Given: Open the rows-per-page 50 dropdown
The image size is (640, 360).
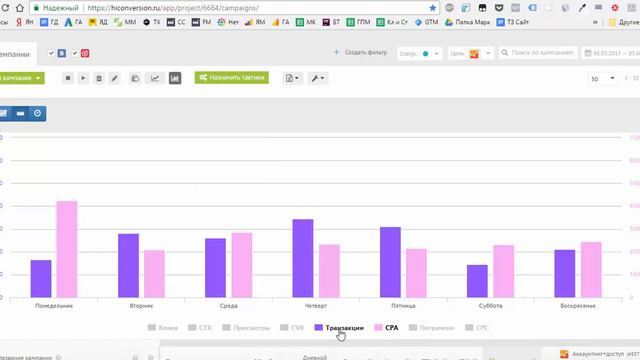Looking at the screenshot, I should 602,78.
